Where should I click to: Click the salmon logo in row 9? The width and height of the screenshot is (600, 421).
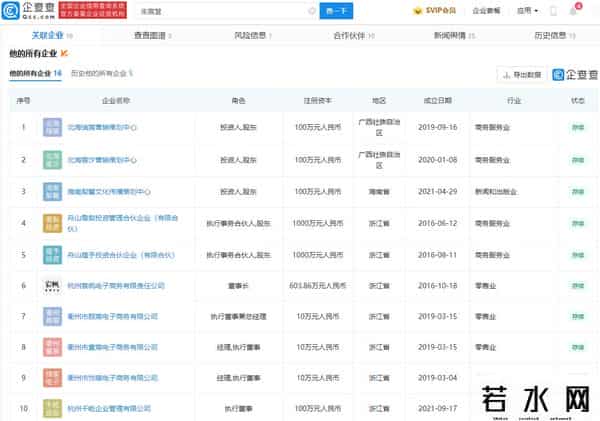[52, 378]
